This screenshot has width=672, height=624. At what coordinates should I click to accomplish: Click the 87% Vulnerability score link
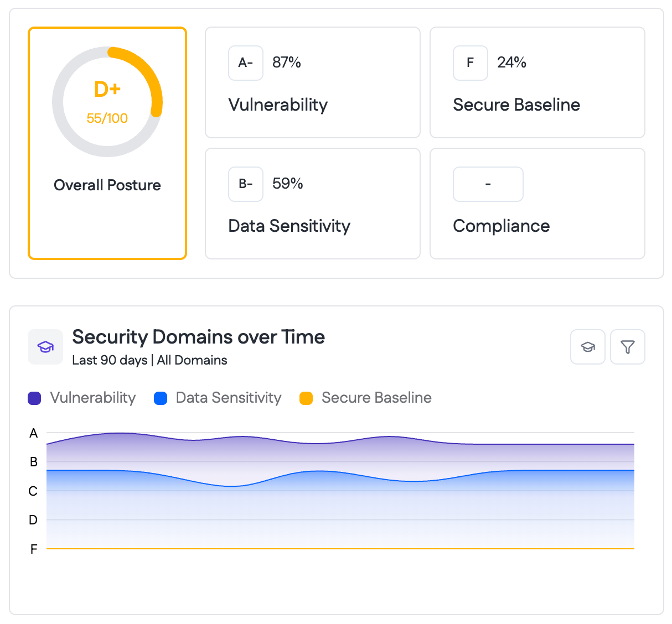286,63
